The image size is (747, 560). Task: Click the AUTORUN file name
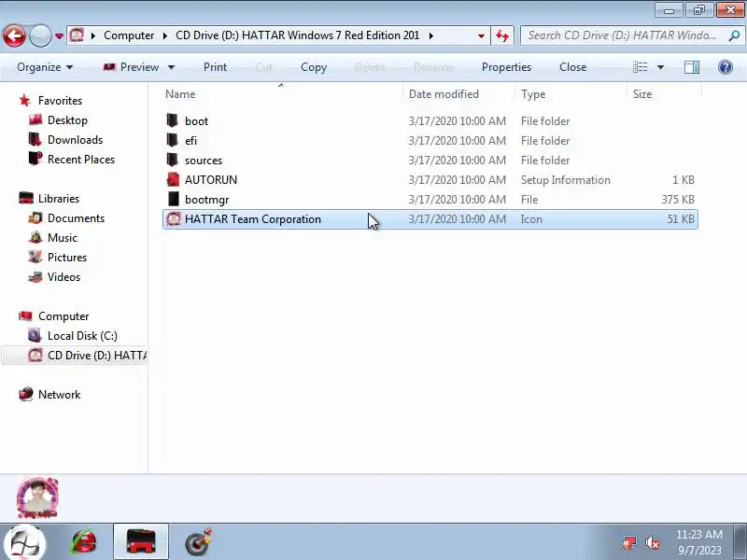coord(211,179)
